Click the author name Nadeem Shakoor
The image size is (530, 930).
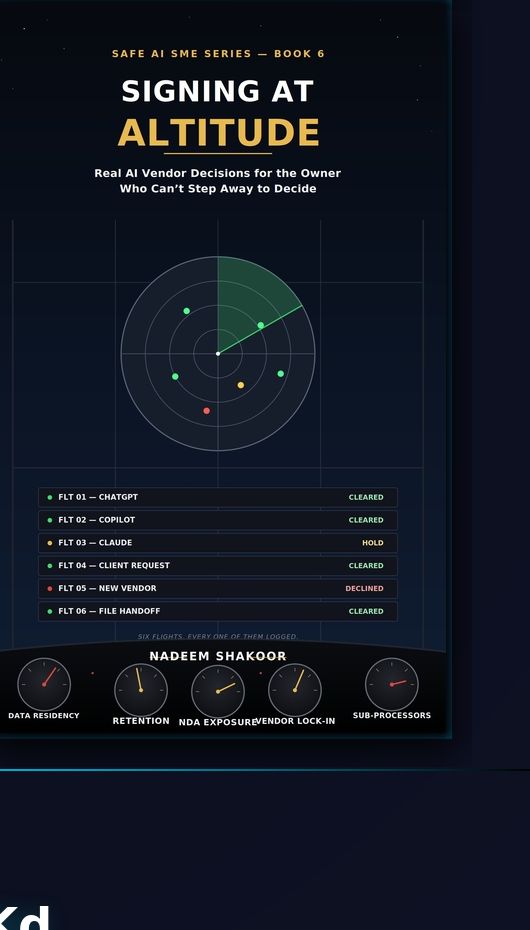(x=218, y=656)
